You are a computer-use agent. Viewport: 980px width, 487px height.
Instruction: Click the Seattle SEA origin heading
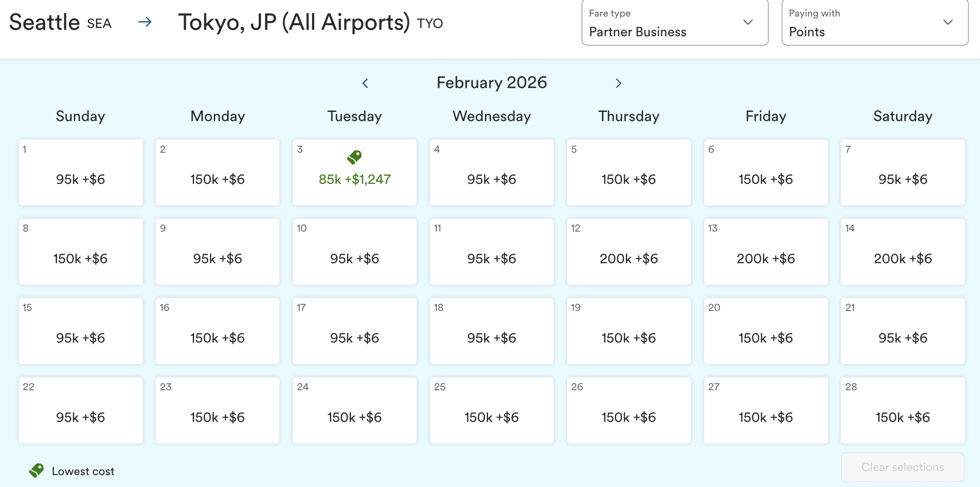click(60, 22)
